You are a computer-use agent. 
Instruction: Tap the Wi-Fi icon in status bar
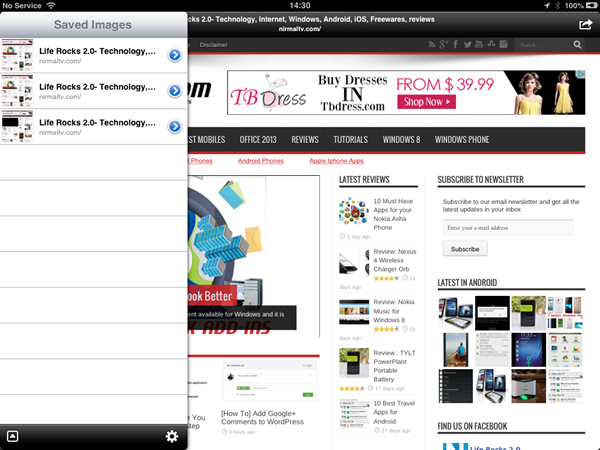(x=51, y=5)
